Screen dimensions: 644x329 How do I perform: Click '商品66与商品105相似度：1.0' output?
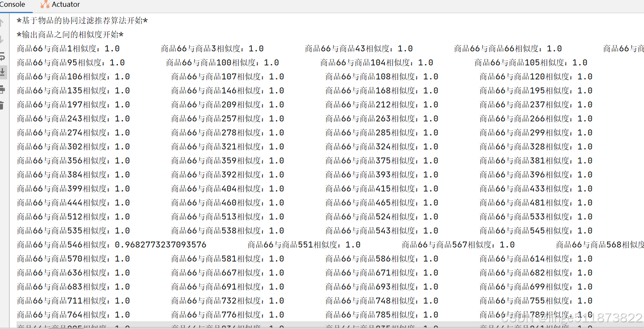[x=531, y=63]
